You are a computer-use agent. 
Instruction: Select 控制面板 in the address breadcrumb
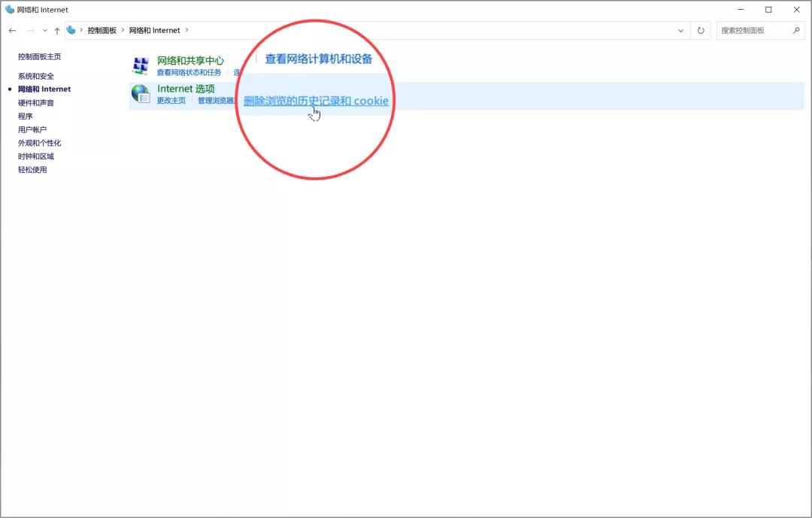[x=102, y=31]
